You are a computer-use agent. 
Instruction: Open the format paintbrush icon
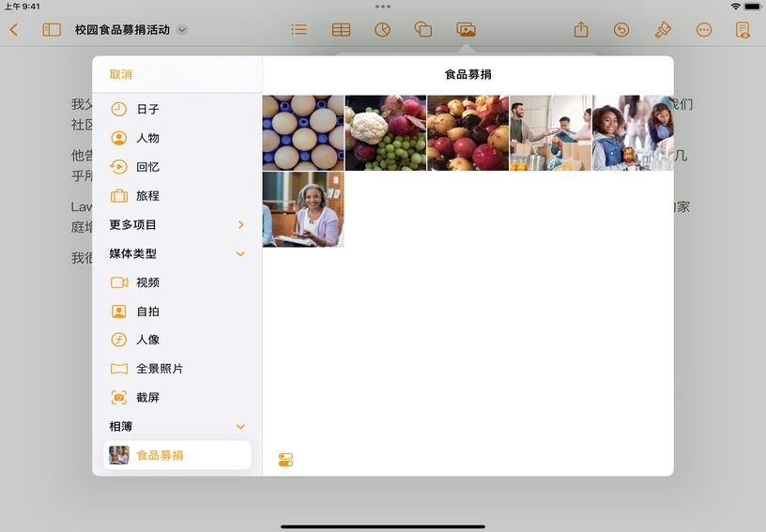tap(663, 30)
